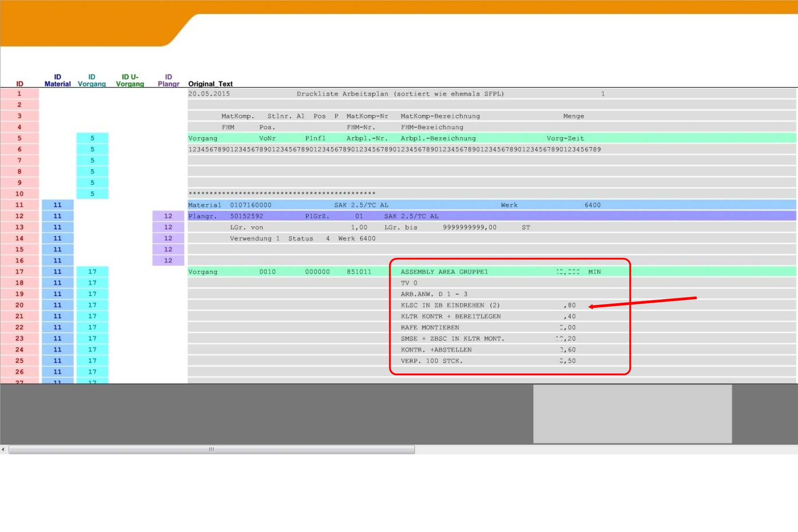The height and width of the screenshot is (532, 798).
Task: Select the row starting with 20.05.2015 Druckliste Arbeitsplan
Action: [492, 94]
